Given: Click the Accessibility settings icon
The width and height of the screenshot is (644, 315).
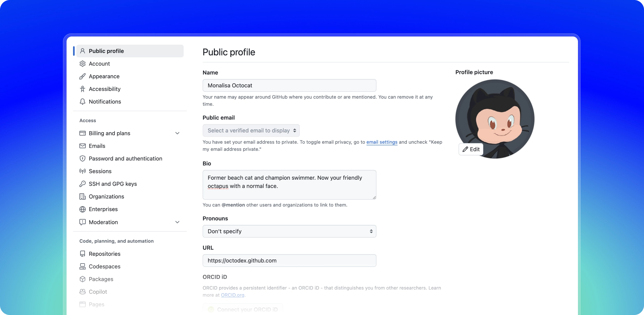Looking at the screenshot, I should tap(82, 89).
